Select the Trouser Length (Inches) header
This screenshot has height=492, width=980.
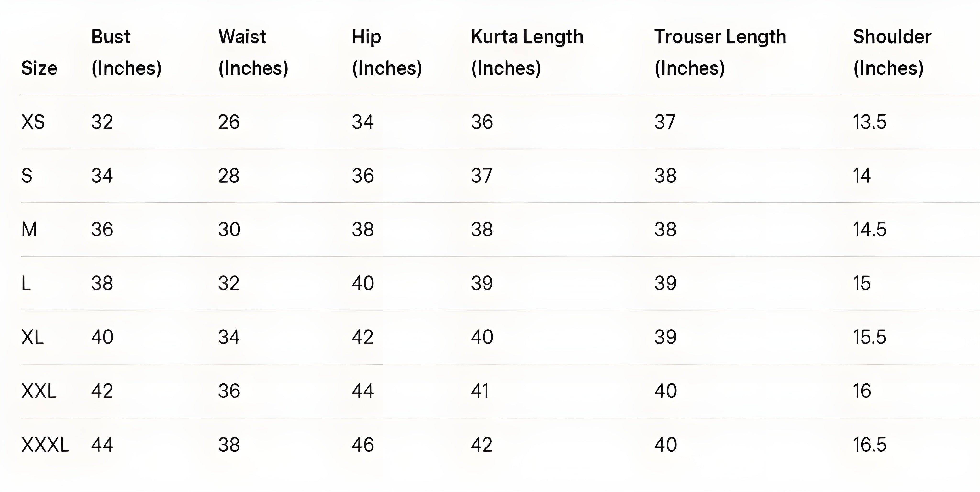pyautogui.click(x=720, y=52)
